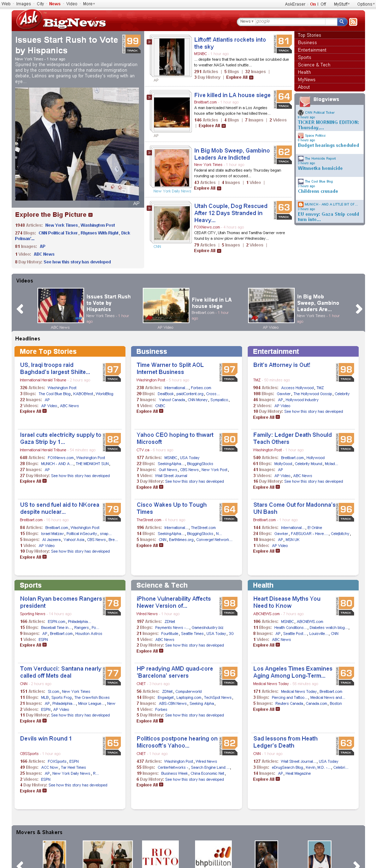The height and width of the screenshot is (868, 376).
Task: Click TRACK badge under Atlantis score 81
Action: point(284,50)
